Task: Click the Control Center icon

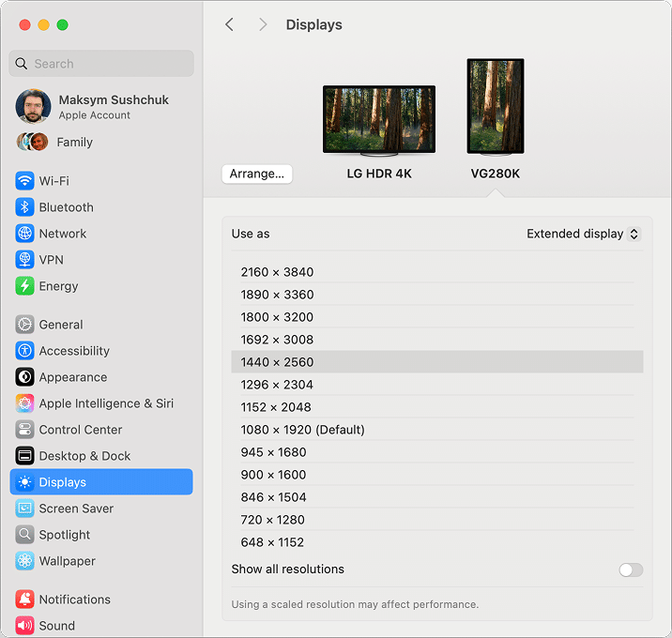Action: click(25, 430)
